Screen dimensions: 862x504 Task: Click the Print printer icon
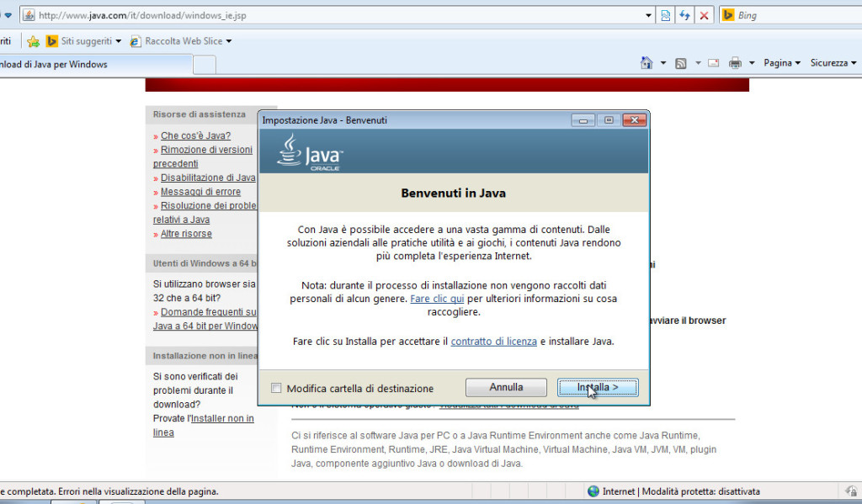pos(735,63)
